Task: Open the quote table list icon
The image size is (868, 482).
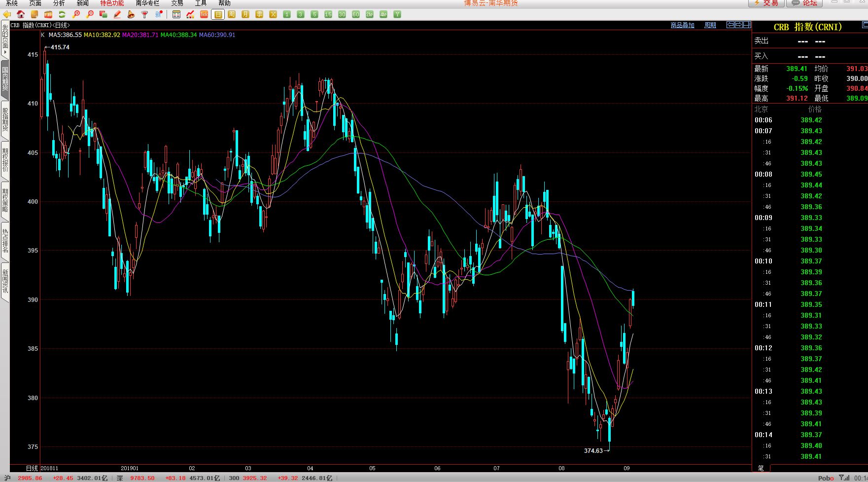Action: coord(176,15)
